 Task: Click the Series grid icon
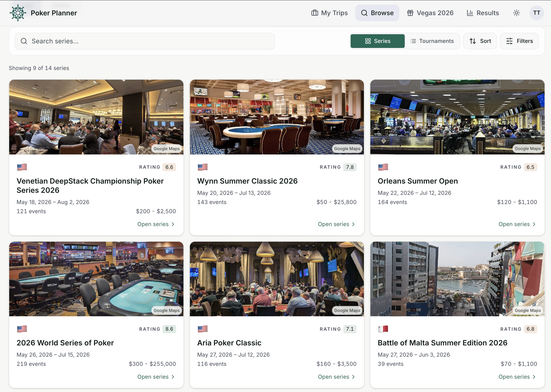point(368,41)
